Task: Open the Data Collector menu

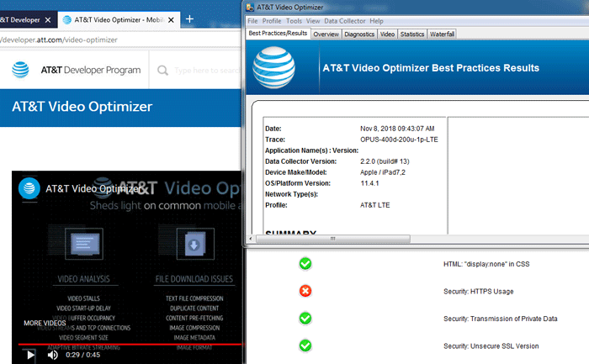Action: [x=345, y=21]
